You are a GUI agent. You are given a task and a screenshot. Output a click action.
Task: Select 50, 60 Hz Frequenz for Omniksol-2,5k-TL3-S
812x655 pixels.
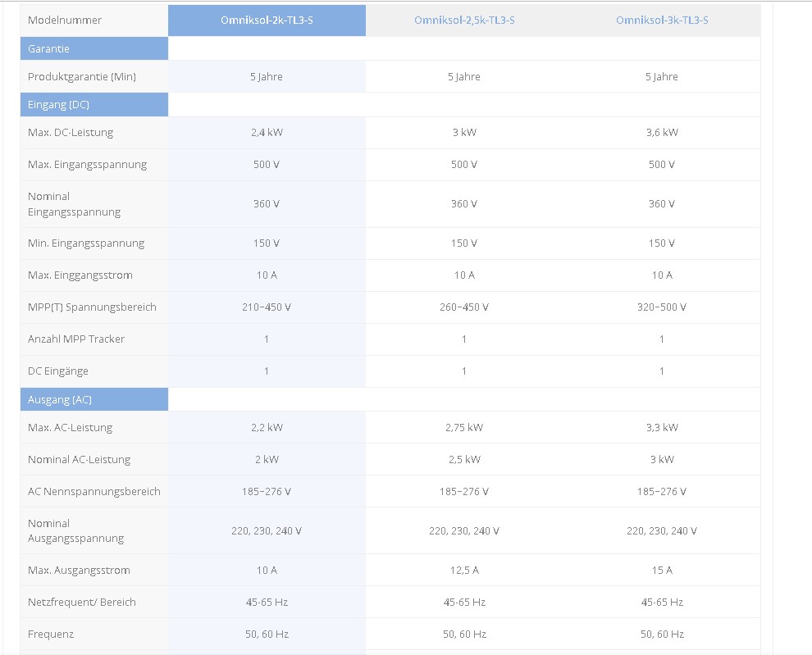pos(464,635)
